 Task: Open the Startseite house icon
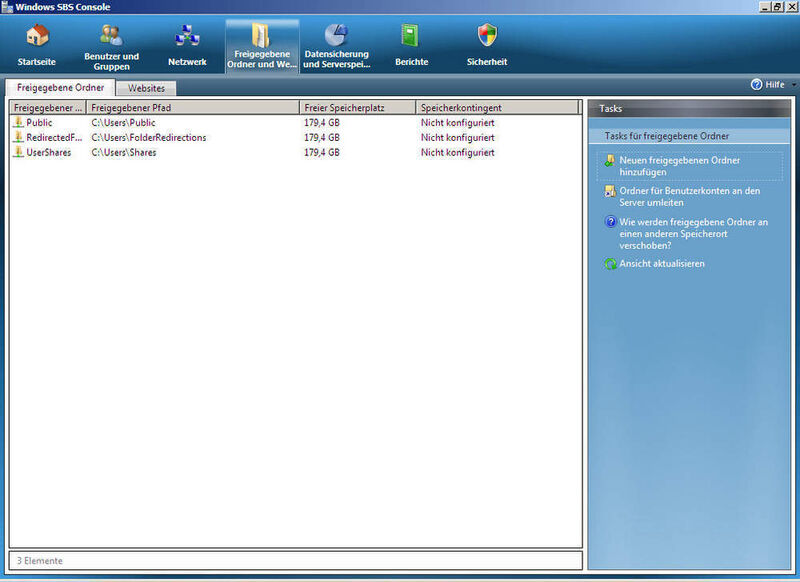38,36
